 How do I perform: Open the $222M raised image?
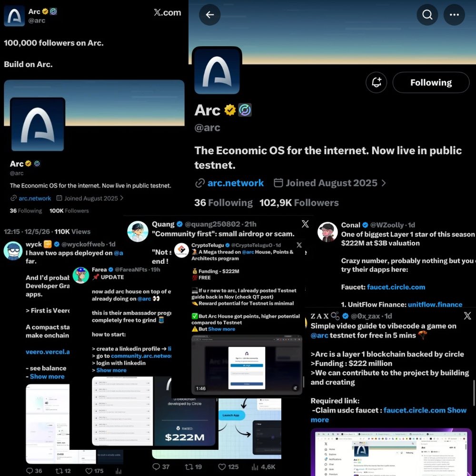[x=184, y=421]
